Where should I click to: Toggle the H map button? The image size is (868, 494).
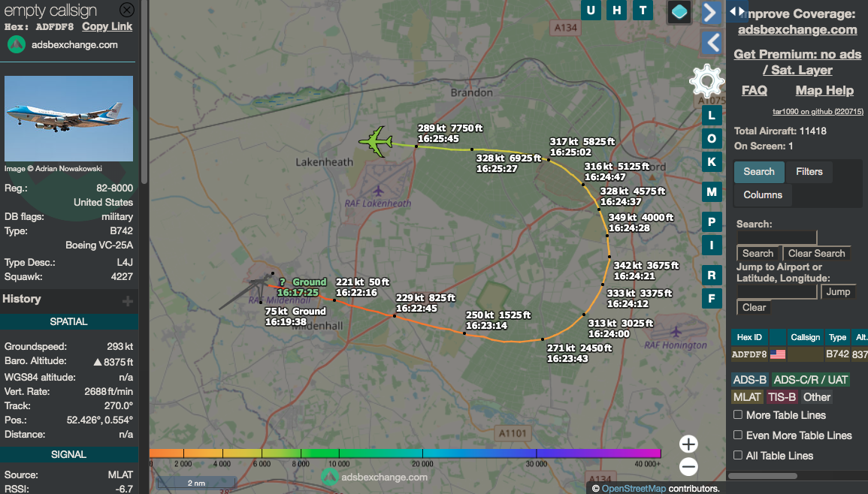point(617,10)
